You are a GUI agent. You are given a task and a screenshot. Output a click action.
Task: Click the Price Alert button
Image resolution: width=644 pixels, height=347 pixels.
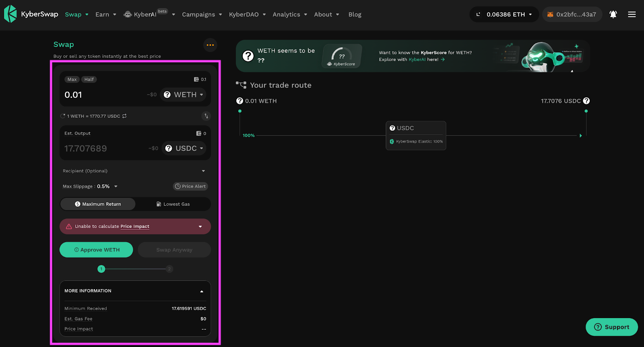pyautogui.click(x=190, y=187)
